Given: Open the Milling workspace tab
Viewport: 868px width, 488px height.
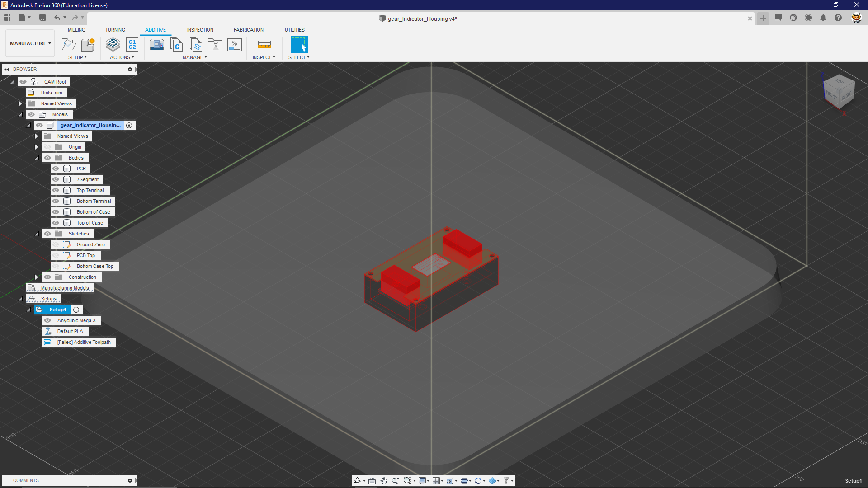Looking at the screenshot, I should pos(76,30).
